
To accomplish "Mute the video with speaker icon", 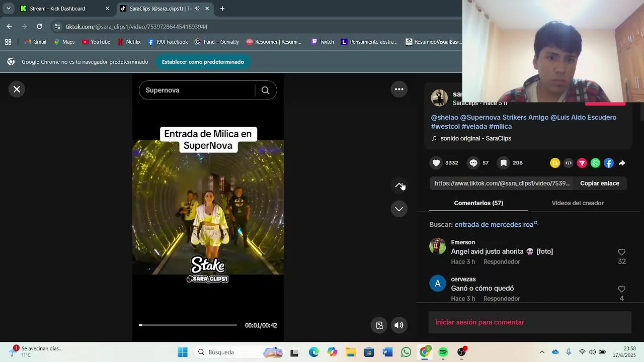I will (x=399, y=325).
